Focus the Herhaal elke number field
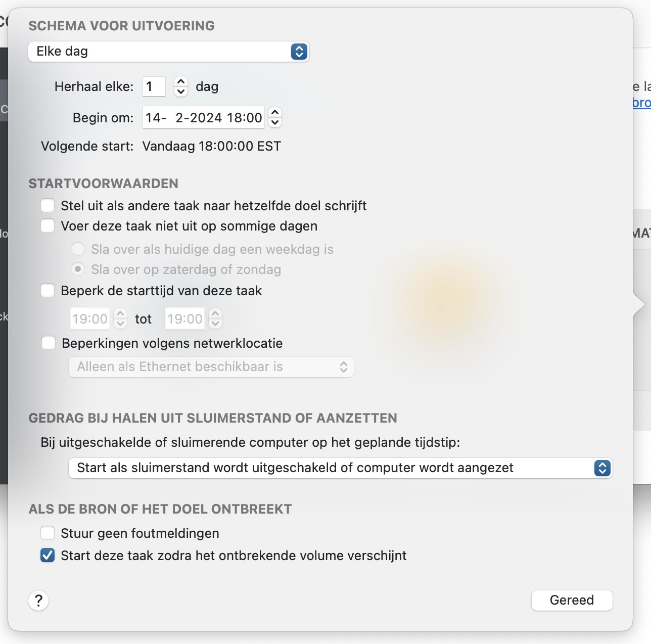 point(154,86)
